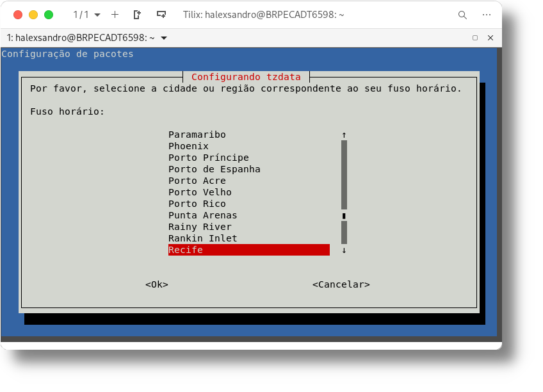
Task: Choose Porto Príncipe timezone entry
Action: tap(209, 158)
